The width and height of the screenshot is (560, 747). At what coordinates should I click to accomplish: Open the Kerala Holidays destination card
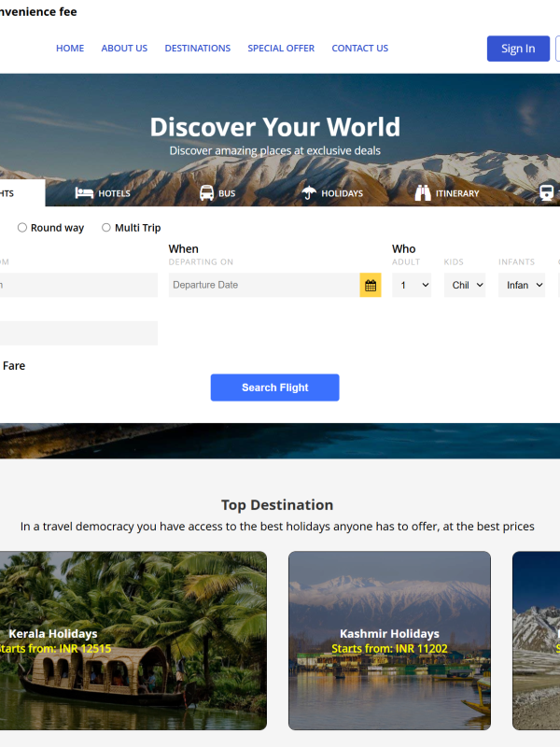131,640
